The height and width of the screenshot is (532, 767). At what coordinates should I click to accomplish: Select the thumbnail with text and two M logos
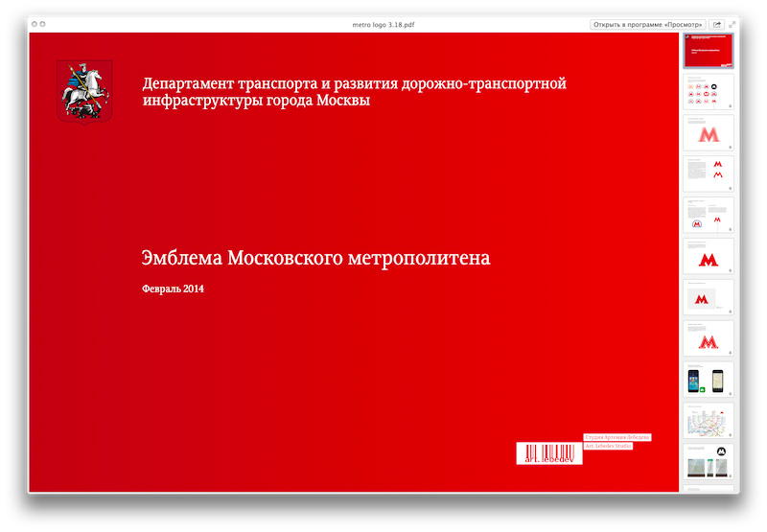[708, 174]
